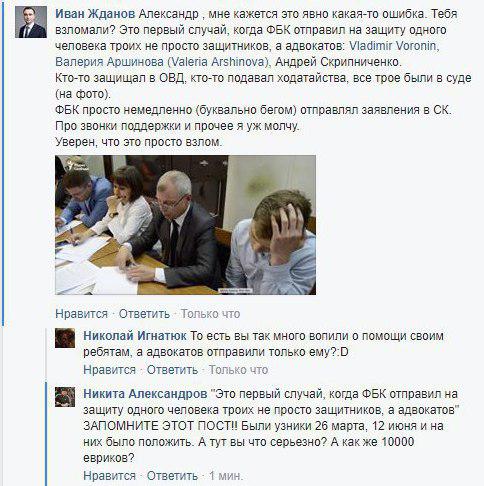The height and width of the screenshot is (486, 484).
Task: Like Николай Игнатюк's reply with Нравится
Action: pyautogui.click(x=109, y=370)
